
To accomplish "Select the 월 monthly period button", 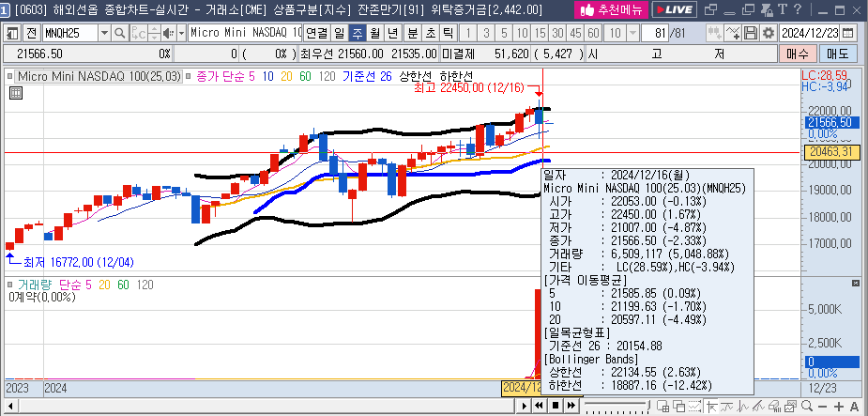I will coord(375,33).
